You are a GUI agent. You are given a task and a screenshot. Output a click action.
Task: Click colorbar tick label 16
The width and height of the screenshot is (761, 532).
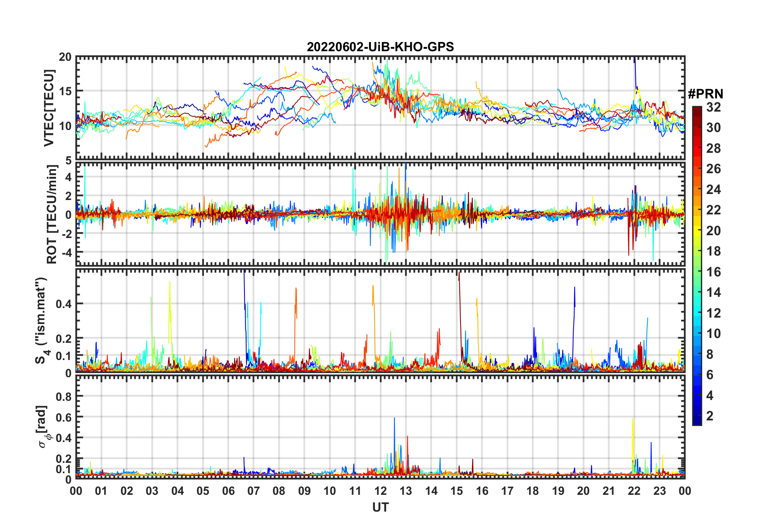click(x=713, y=272)
